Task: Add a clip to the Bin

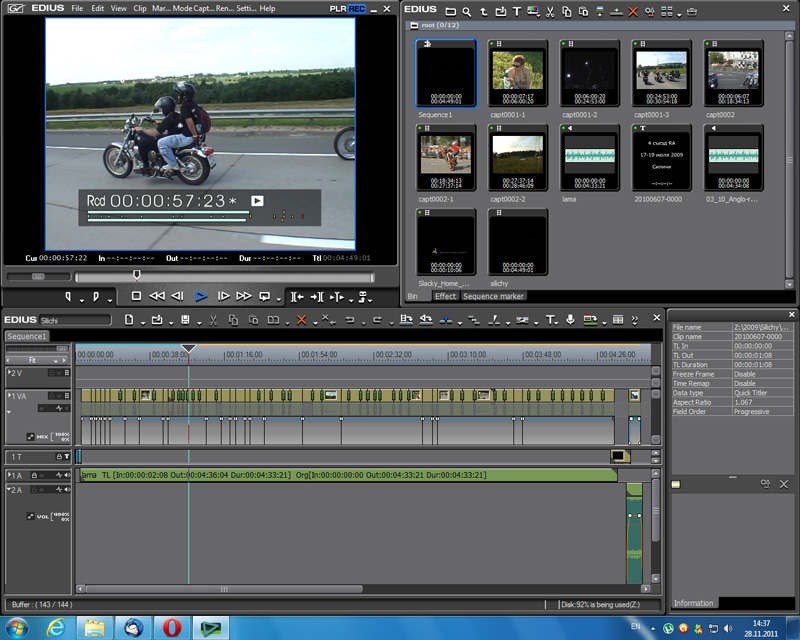Action: pos(501,12)
